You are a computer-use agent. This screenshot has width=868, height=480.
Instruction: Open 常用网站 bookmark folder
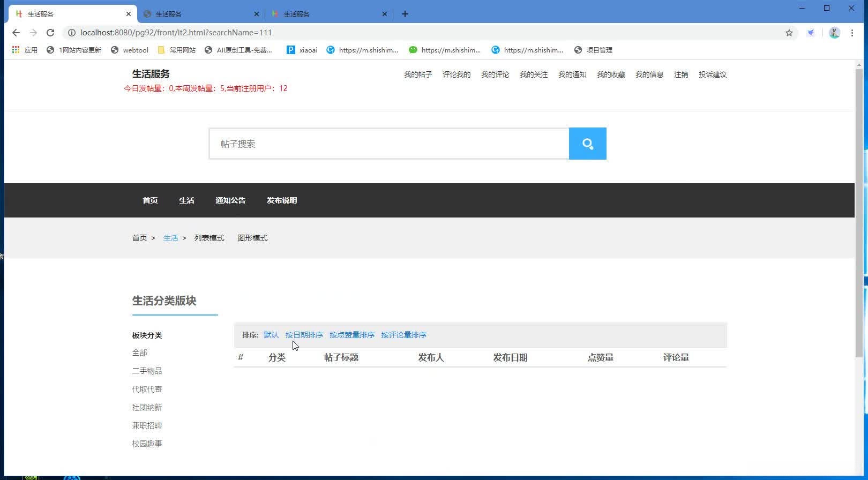coord(177,50)
